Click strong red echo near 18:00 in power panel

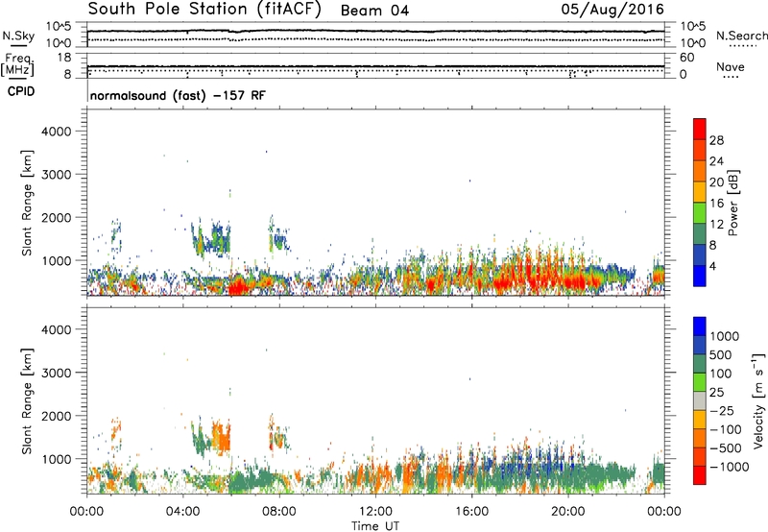[x=529, y=275]
